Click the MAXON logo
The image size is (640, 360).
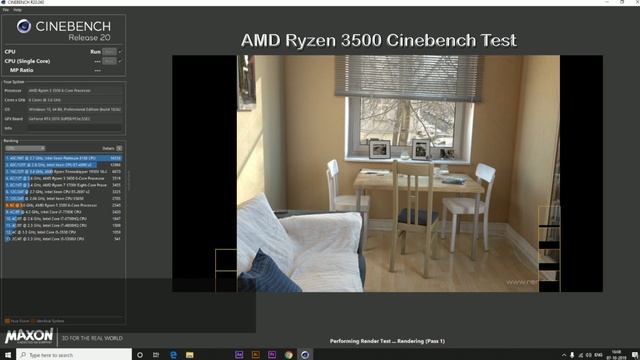click(x=29, y=337)
